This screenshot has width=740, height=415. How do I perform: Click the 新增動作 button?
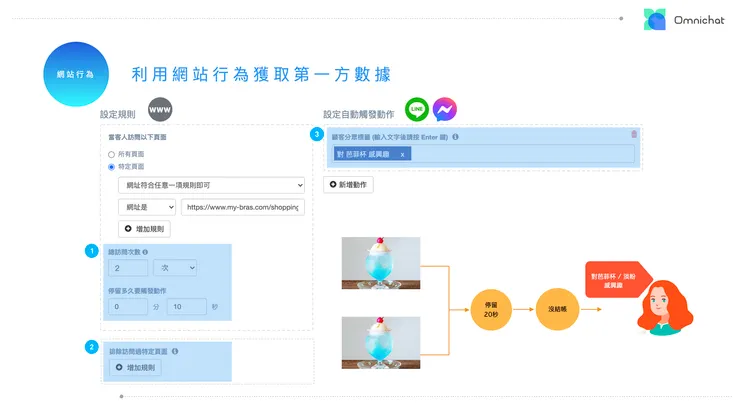coord(348,185)
